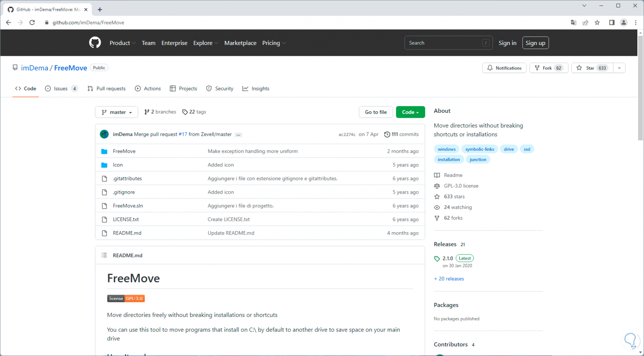Open the README.md file in the list
This screenshot has width=644, height=356.
pos(127,233)
